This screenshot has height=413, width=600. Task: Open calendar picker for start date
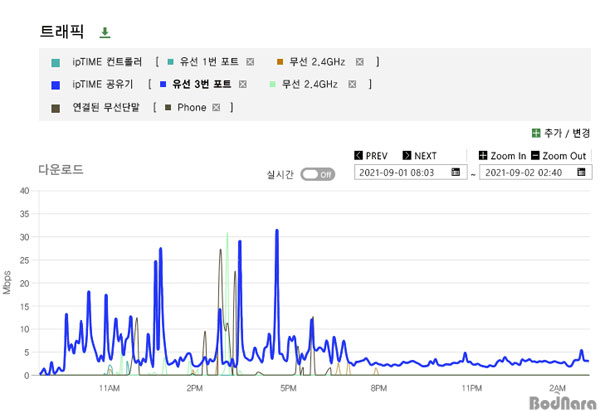455,172
